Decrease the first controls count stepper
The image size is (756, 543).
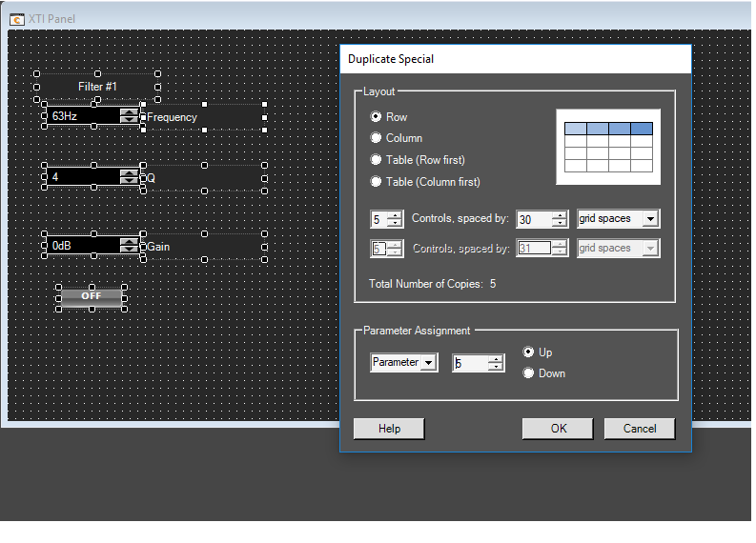pyautogui.click(x=395, y=223)
